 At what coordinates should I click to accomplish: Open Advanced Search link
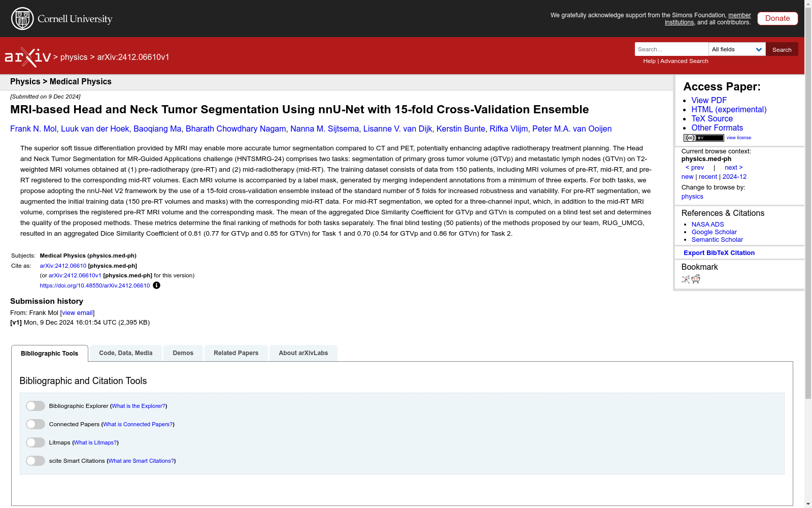click(x=684, y=61)
